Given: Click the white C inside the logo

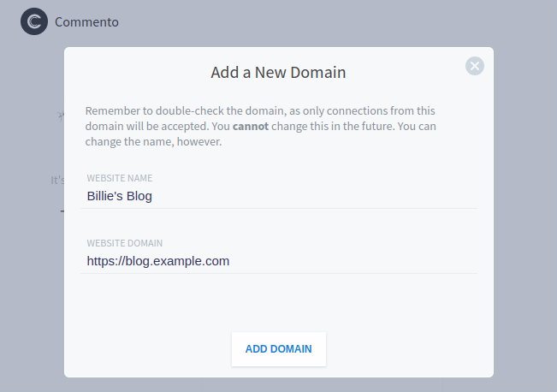Looking at the screenshot, I should pos(34,21).
